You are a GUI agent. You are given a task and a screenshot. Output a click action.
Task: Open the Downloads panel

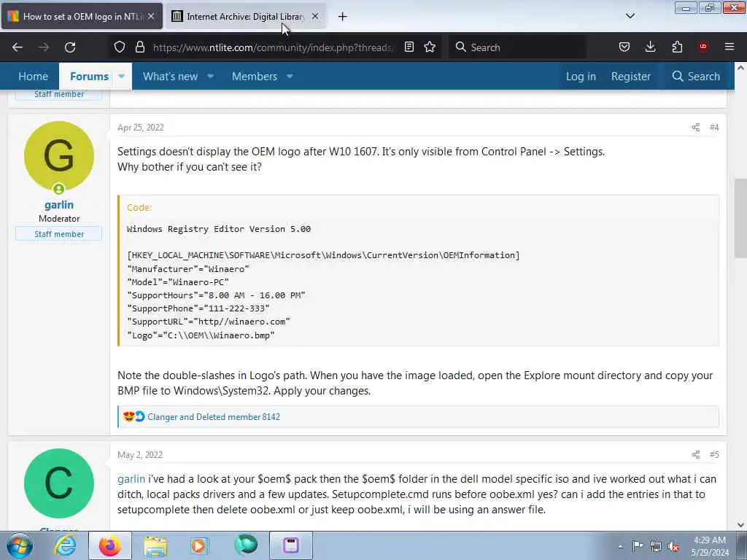[x=650, y=47]
